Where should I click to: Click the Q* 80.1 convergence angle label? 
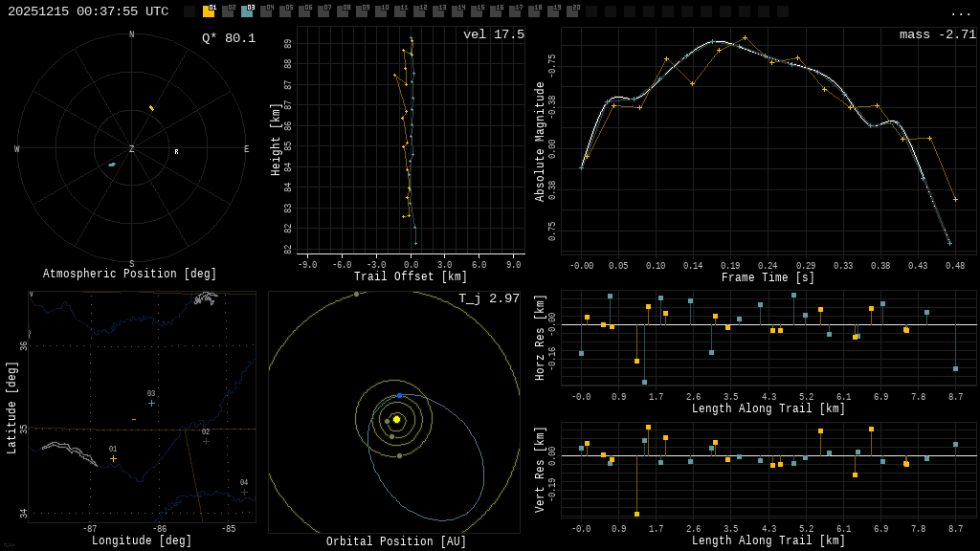(x=229, y=38)
